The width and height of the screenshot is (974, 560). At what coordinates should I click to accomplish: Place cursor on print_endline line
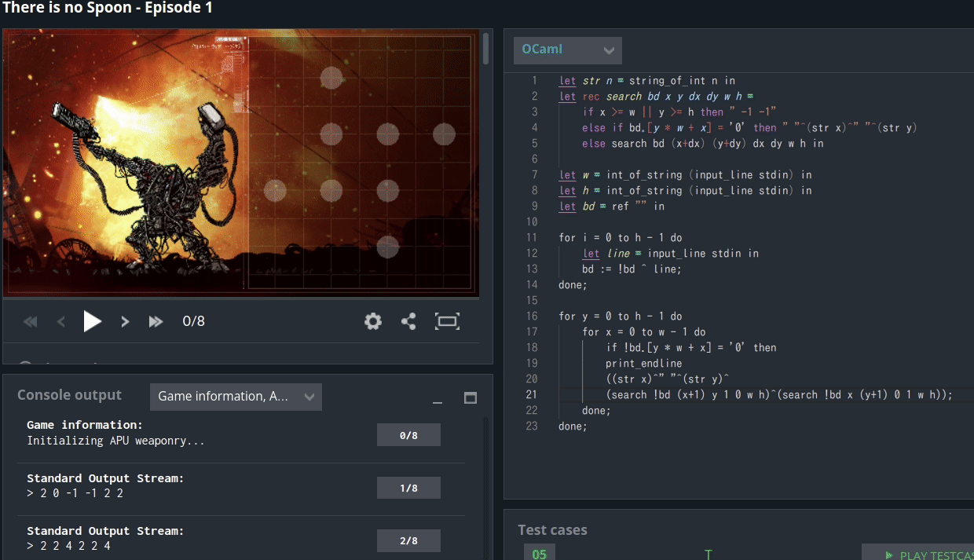[643, 363]
